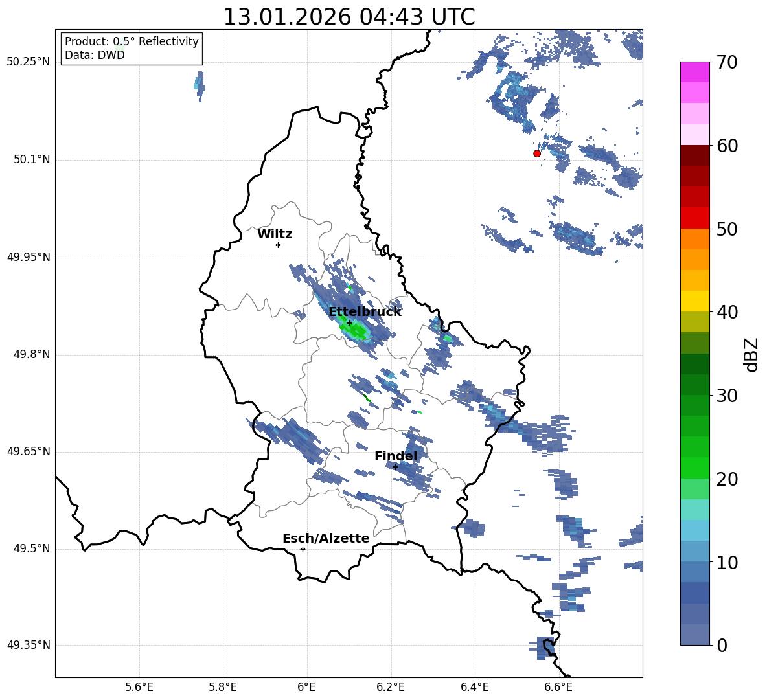This screenshot has width=767, height=700.
Task: Click the 5.8°E longitude label
Action: click(x=223, y=687)
